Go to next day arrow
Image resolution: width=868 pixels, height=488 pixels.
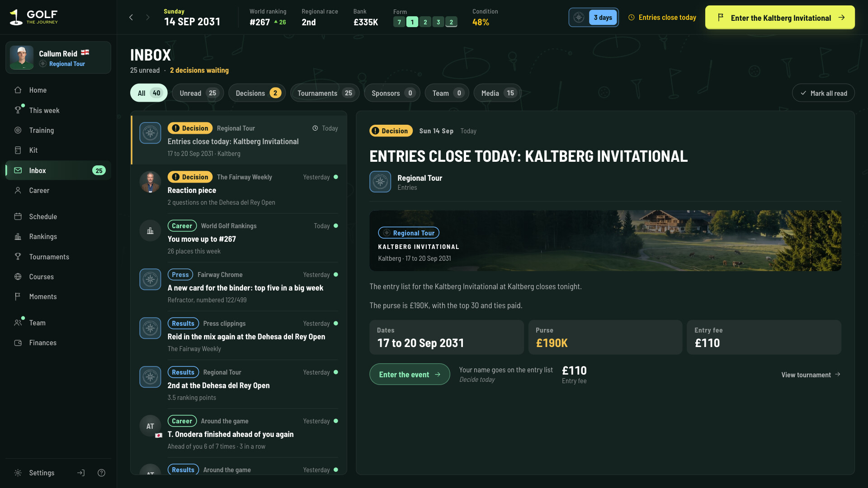pyautogui.click(x=148, y=18)
